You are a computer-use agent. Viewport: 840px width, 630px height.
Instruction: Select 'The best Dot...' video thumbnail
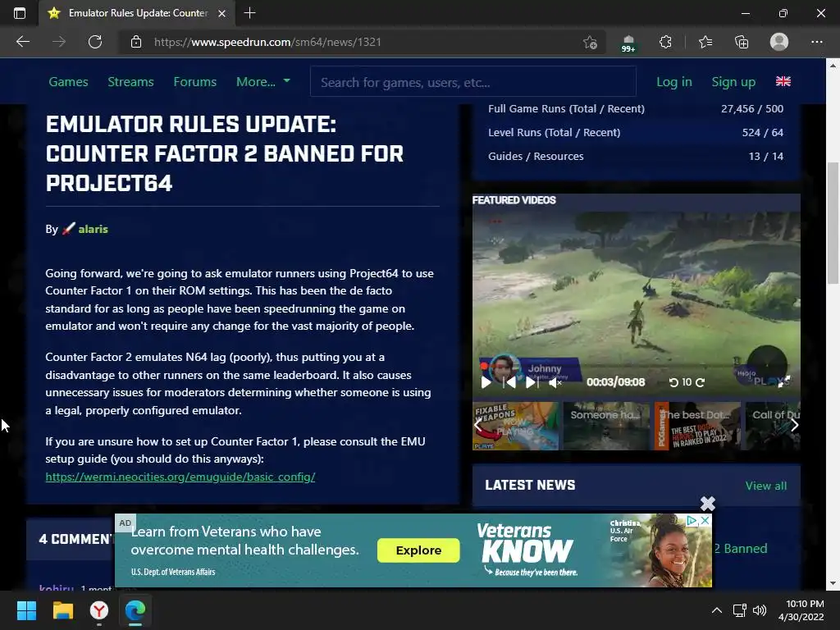point(697,426)
